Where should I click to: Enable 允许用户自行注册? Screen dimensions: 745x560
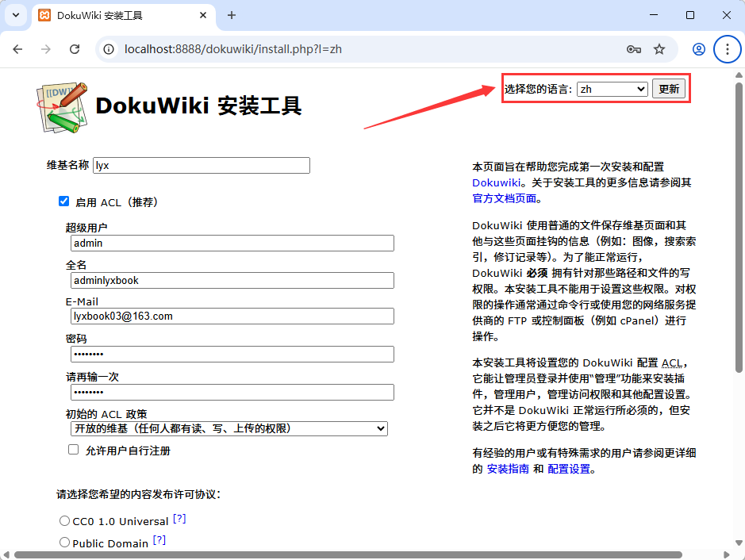click(x=72, y=449)
